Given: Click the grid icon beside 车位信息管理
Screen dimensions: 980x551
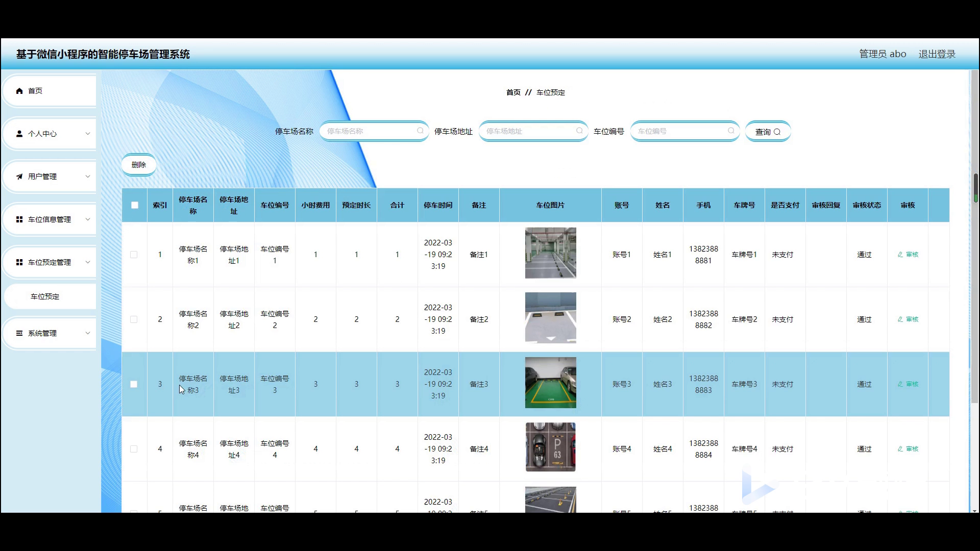Looking at the screenshot, I should tap(19, 219).
